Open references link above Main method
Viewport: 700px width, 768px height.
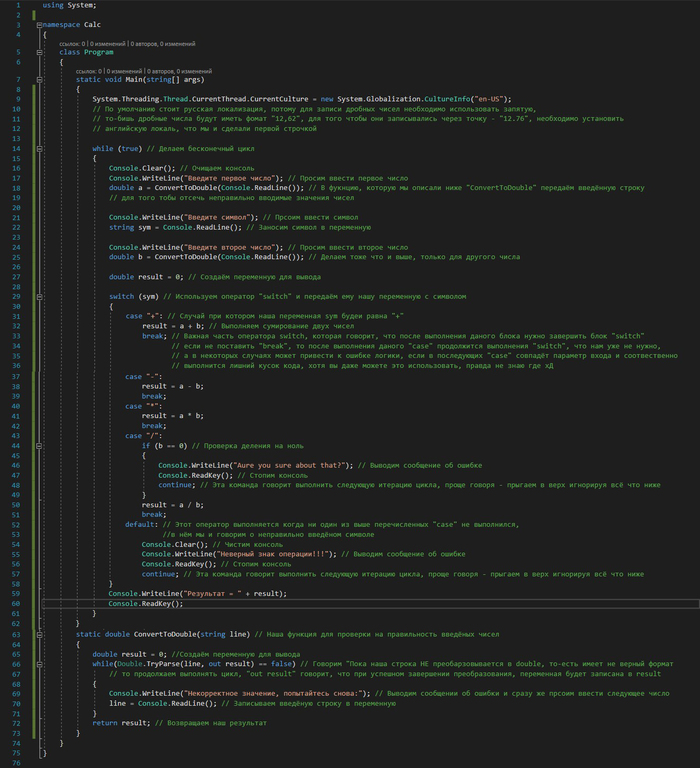pos(88,71)
